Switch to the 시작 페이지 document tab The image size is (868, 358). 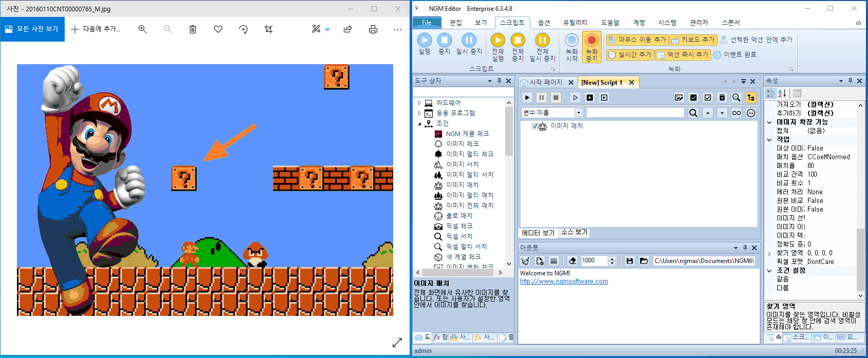[546, 82]
